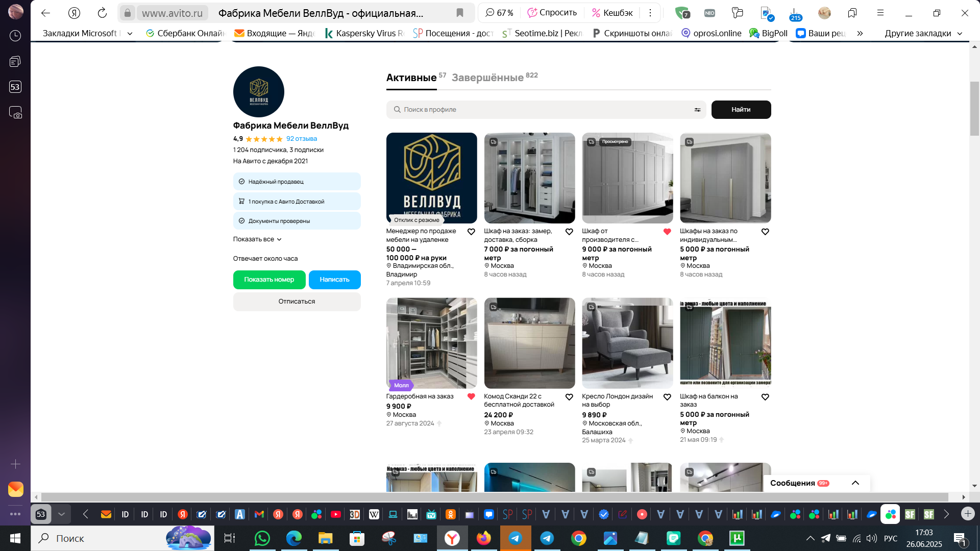Toggle favorite on Шкафы на заказ по индивидуальным listing
980x551 pixels.
[x=765, y=232]
